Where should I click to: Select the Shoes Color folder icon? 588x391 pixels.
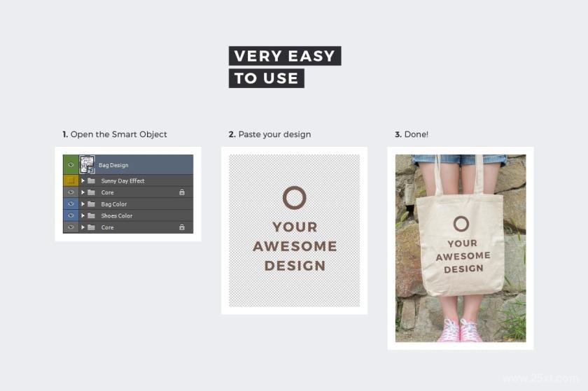click(x=91, y=215)
